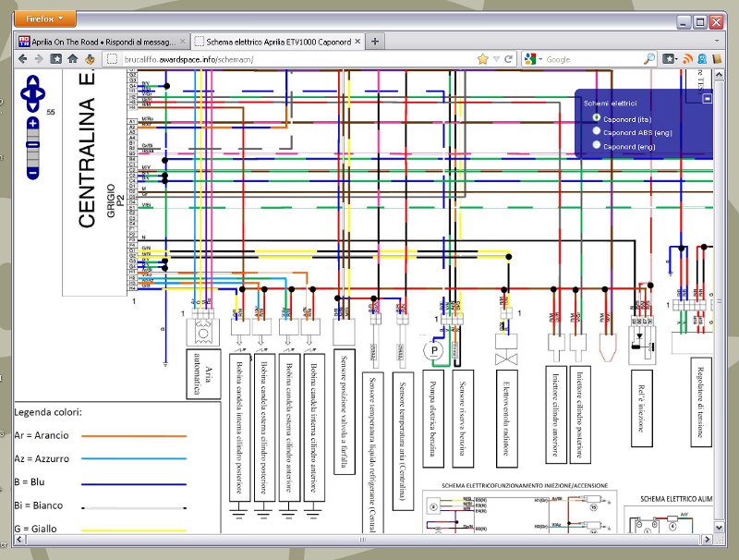
Task: Zoom out with the minus button
Action: pyautogui.click(x=32, y=173)
